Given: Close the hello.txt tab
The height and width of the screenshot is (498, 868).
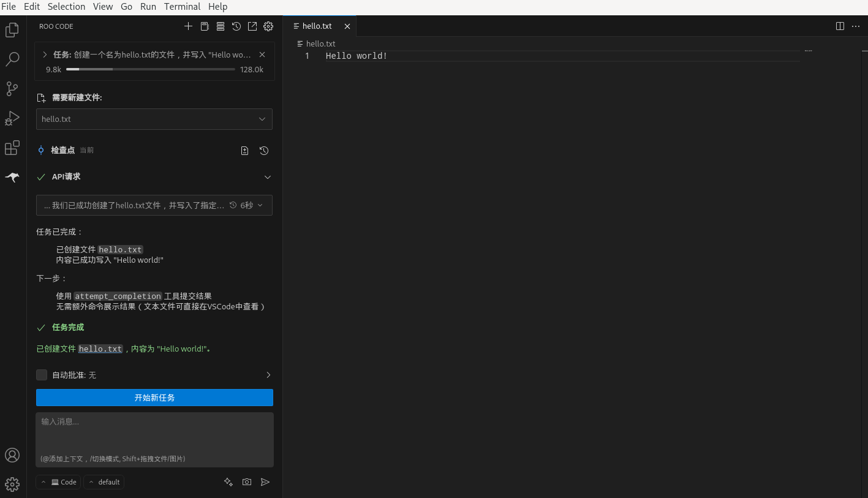Looking at the screenshot, I should 347,26.
